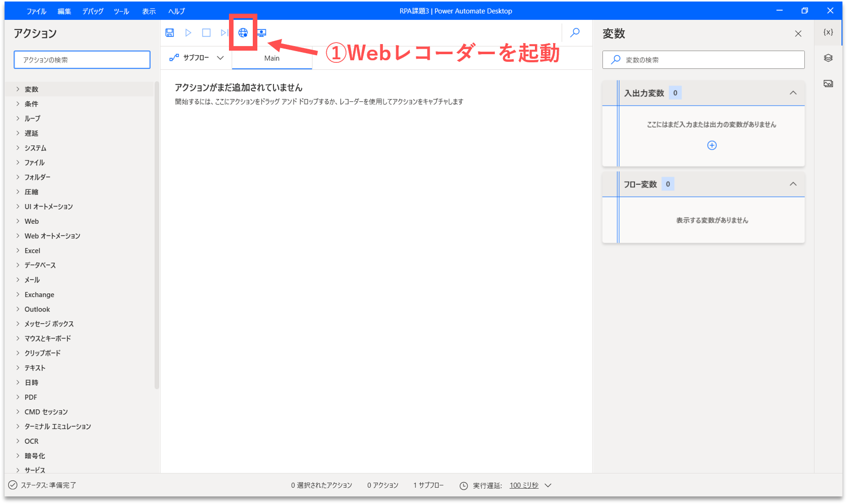Launch the Web recorder globe icon

243,32
